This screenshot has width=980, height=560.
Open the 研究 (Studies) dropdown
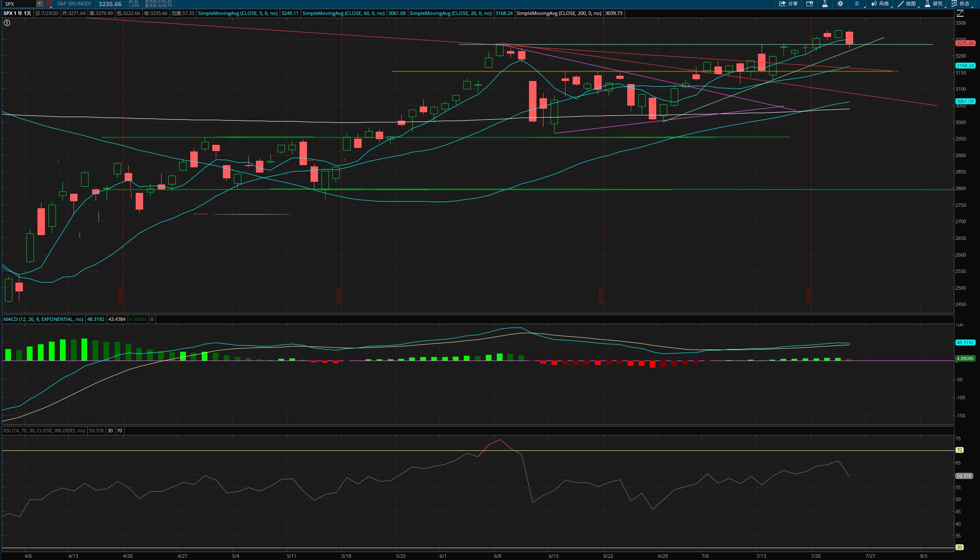click(934, 4)
